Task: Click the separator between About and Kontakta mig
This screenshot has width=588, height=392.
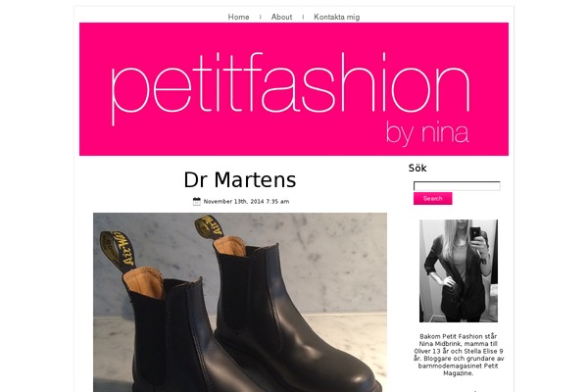Action: coord(303,17)
